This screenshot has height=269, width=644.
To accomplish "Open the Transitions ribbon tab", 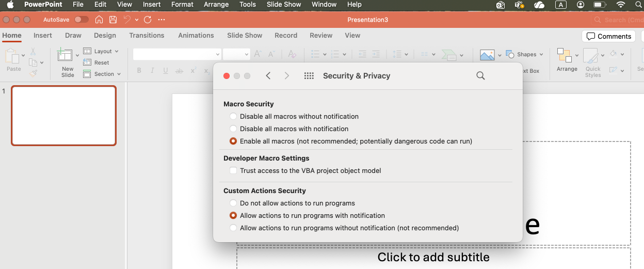I will pos(147,36).
